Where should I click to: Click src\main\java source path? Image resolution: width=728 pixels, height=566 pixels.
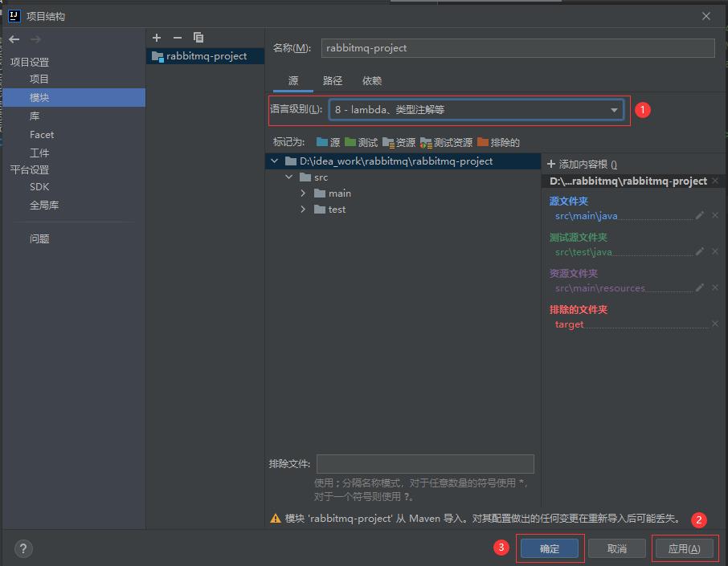[x=586, y=216]
